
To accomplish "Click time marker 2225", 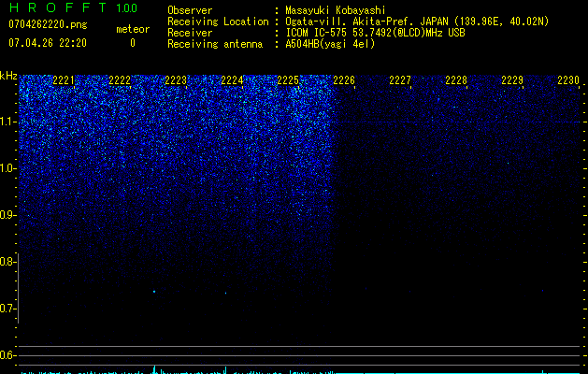I will (x=288, y=79).
